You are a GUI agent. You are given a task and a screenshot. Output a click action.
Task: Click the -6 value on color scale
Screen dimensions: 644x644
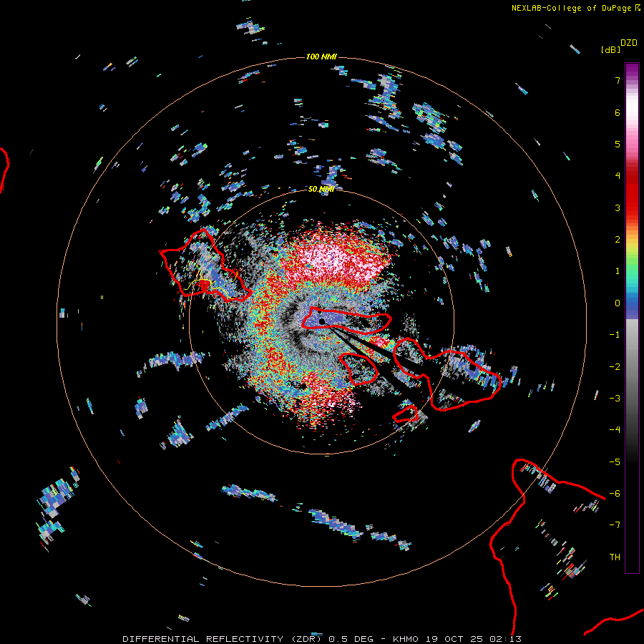(x=615, y=494)
